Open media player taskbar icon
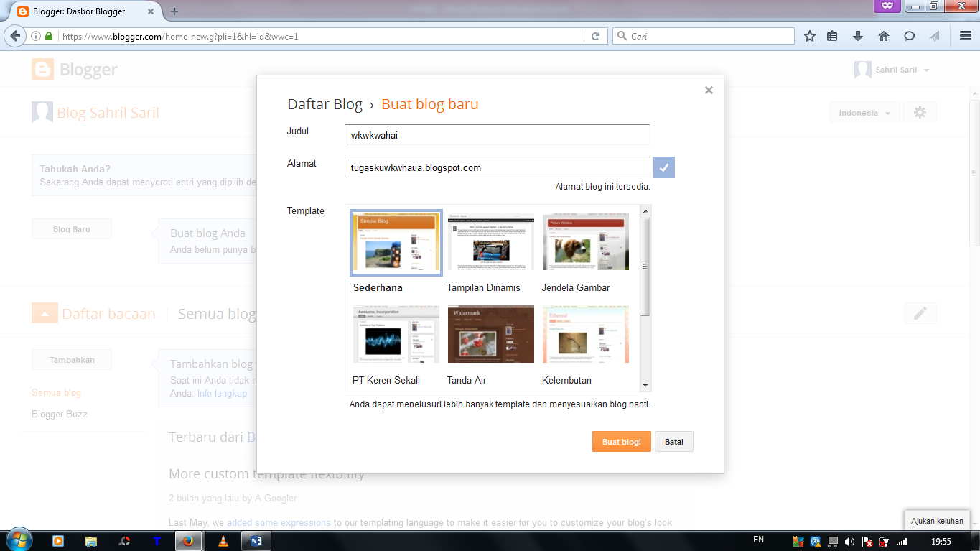This screenshot has width=980, height=551. (59, 541)
